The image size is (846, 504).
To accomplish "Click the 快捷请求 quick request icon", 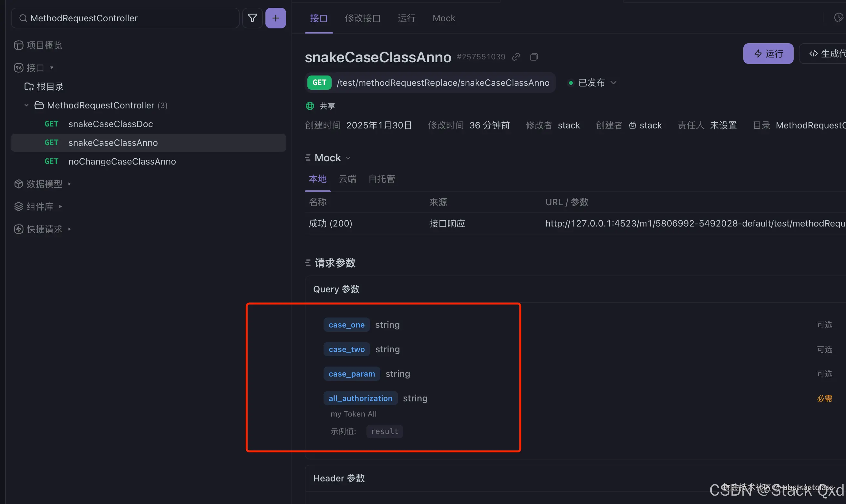I will click(18, 228).
